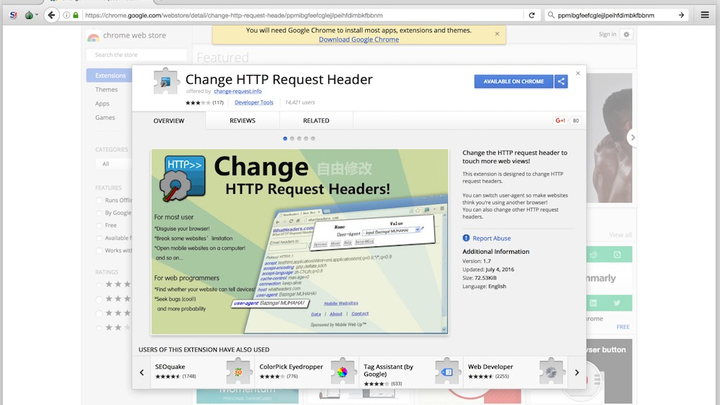Click the browser back arrow button

[51, 15]
